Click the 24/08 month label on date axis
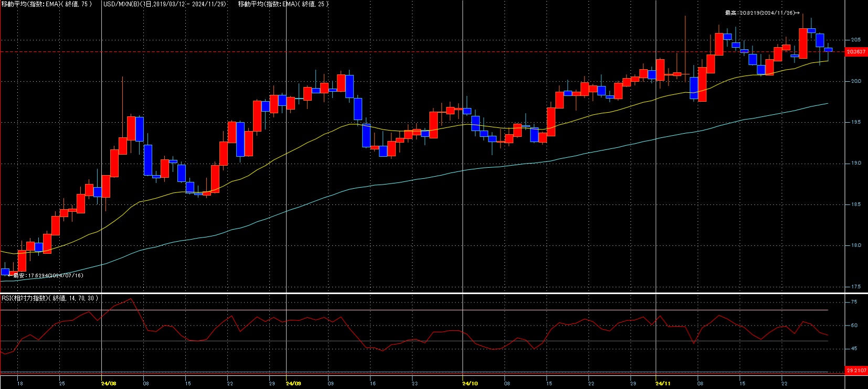The image size is (868, 389). (109, 384)
